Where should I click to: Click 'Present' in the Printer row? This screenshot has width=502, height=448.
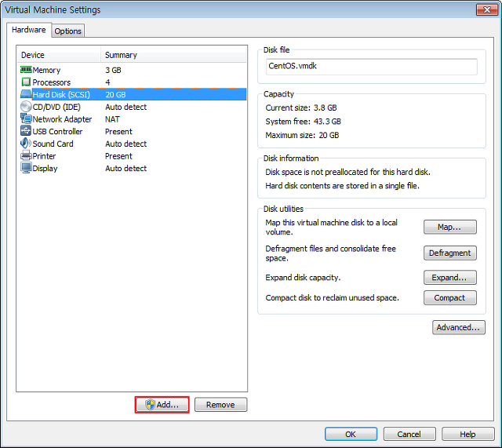[x=118, y=156]
